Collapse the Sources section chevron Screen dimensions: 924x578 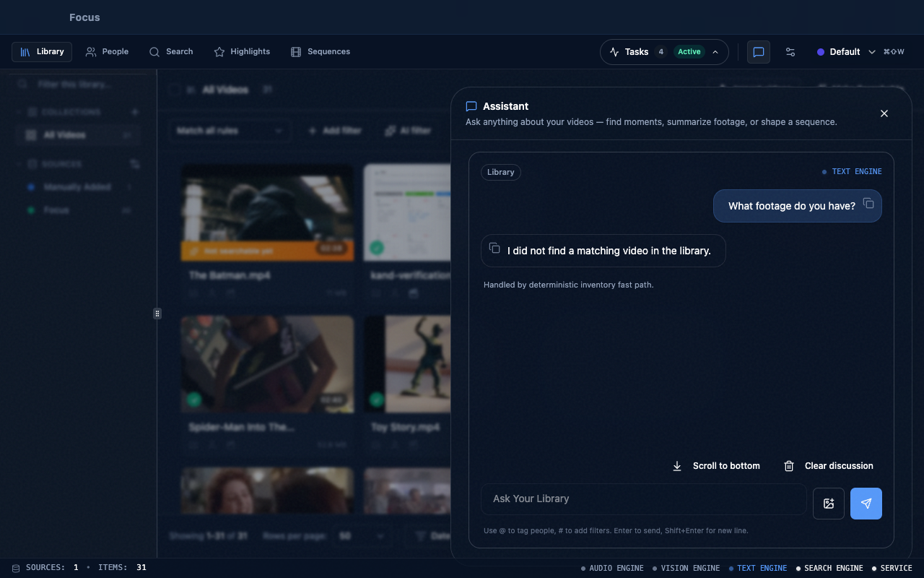coord(19,164)
